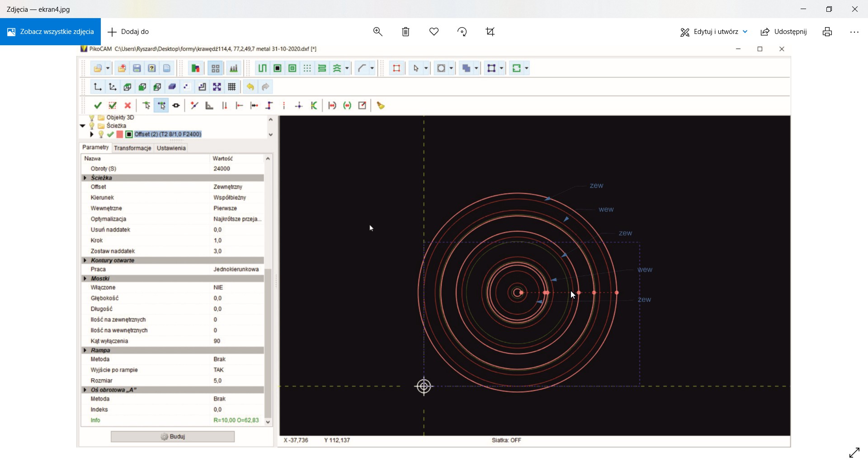Screen dimensions: 868x466
Task: Open the dropdown next to the circle shape tool
Action: 452,69
